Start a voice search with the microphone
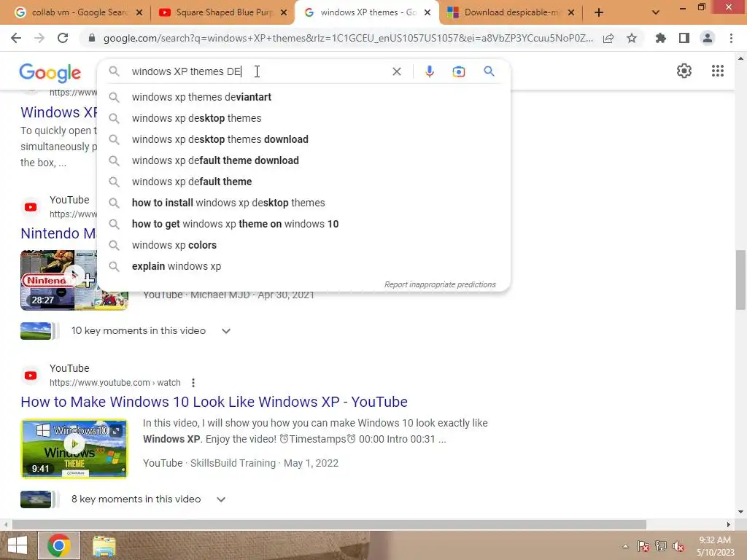 click(x=429, y=71)
